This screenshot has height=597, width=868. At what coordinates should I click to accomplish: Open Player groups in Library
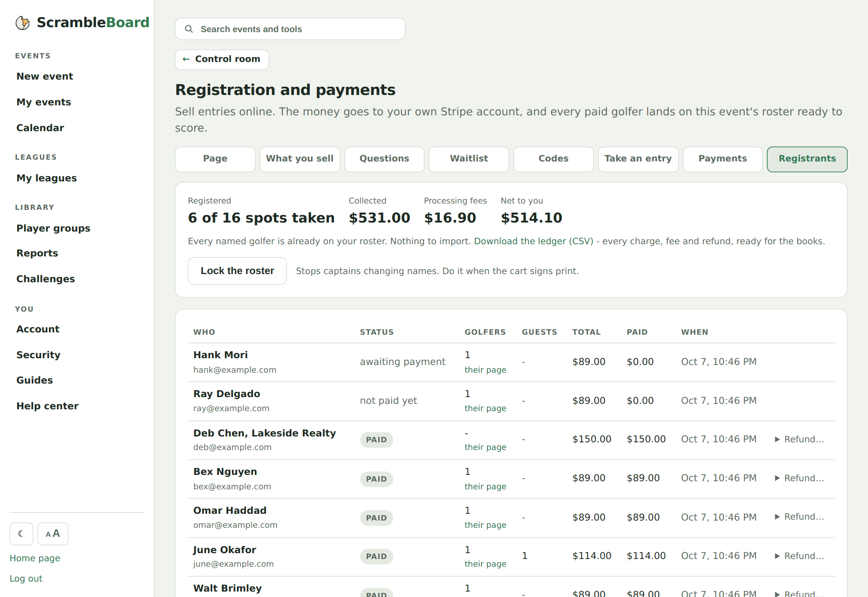53,228
